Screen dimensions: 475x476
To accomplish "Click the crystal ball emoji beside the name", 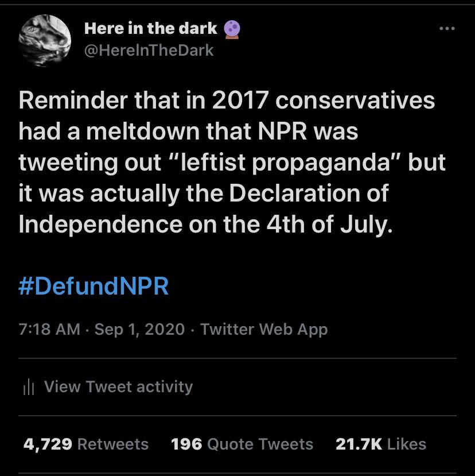I will tap(232, 29).
